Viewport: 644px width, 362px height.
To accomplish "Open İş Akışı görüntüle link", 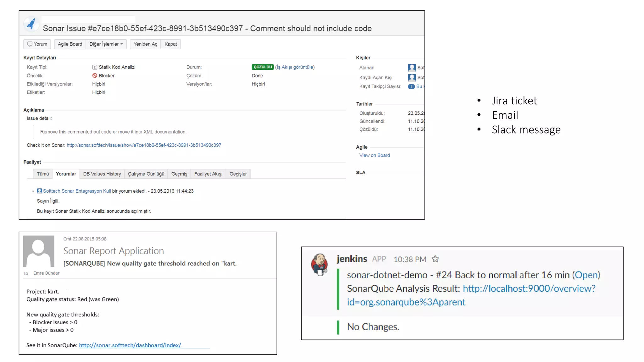I will coord(295,67).
